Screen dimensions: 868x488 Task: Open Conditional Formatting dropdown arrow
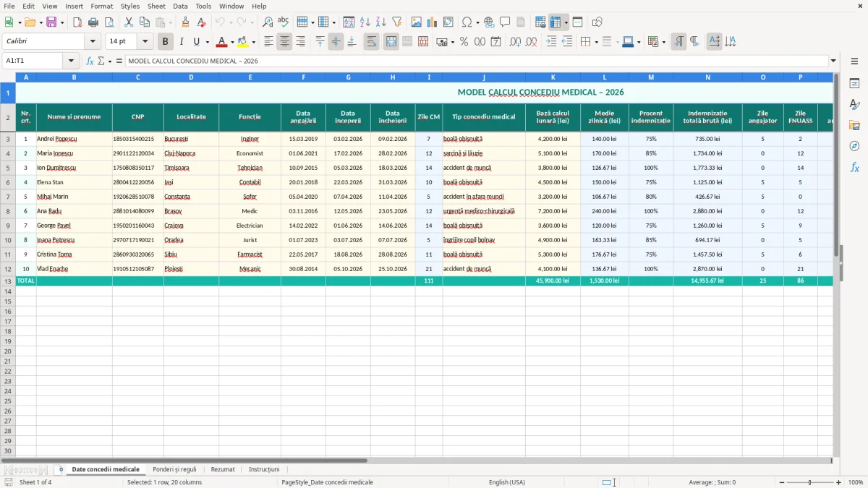tap(663, 42)
